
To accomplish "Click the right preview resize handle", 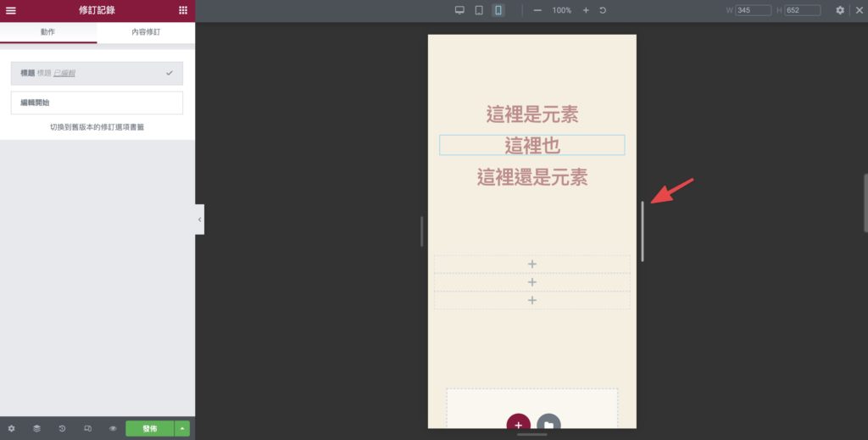I will pos(643,231).
